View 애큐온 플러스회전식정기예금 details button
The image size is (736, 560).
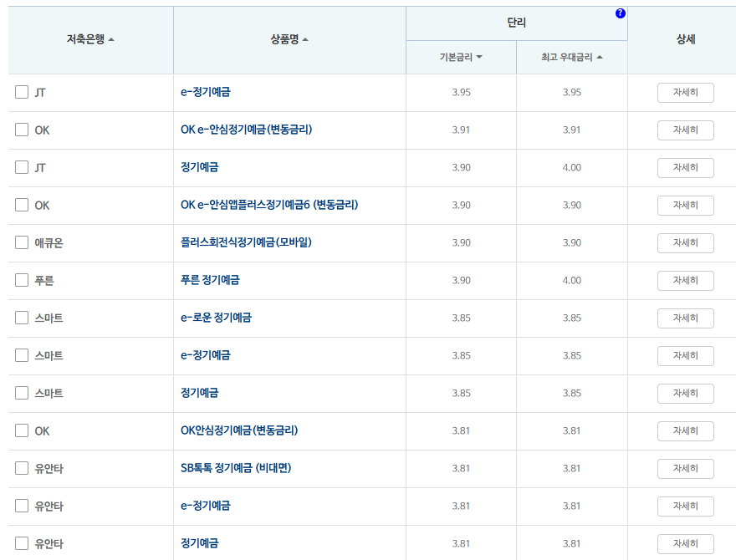pos(685,243)
